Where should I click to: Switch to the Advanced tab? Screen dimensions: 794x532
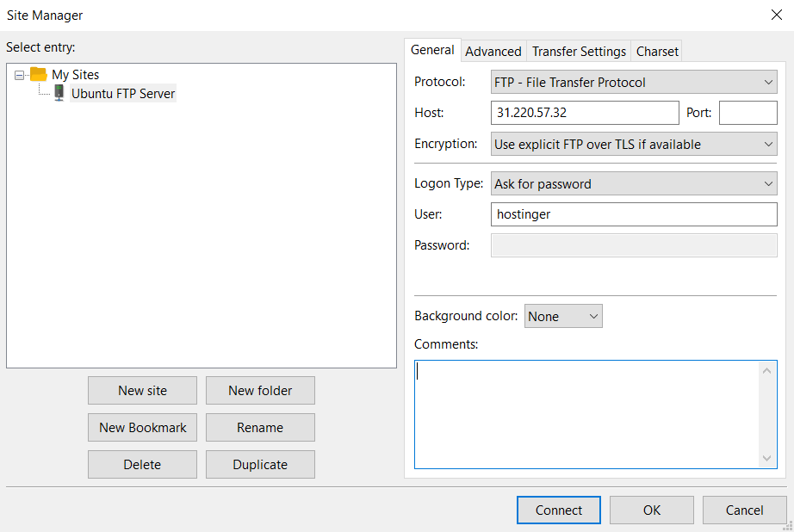pos(493,51)
